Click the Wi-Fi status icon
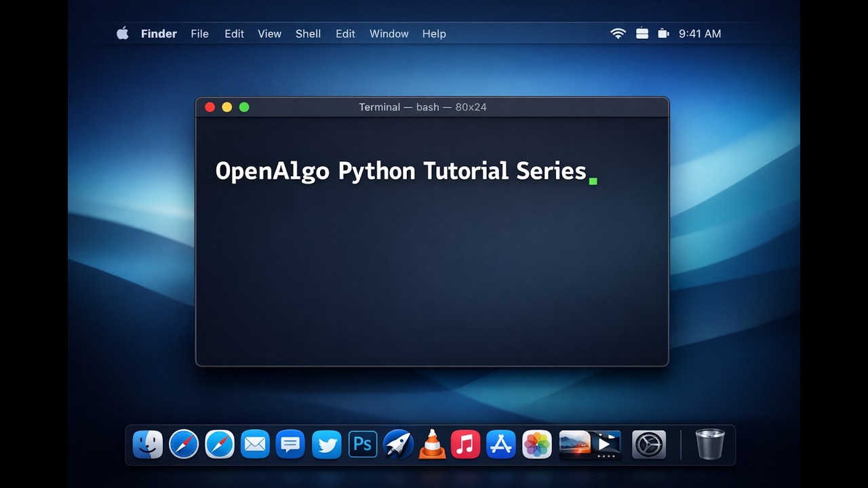This screenshot has height=488, width=868. tap(618, 33)
